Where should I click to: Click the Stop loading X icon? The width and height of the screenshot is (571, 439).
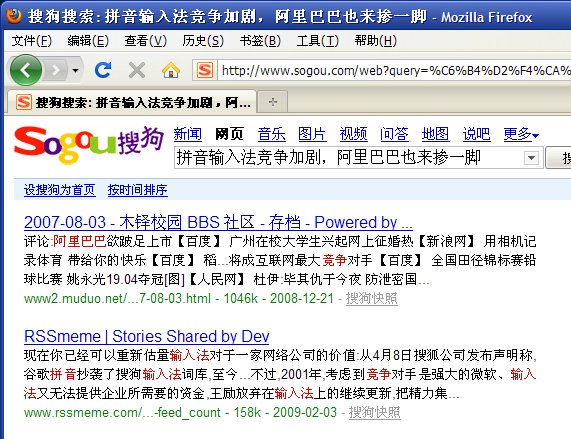(x=137, y=70)
